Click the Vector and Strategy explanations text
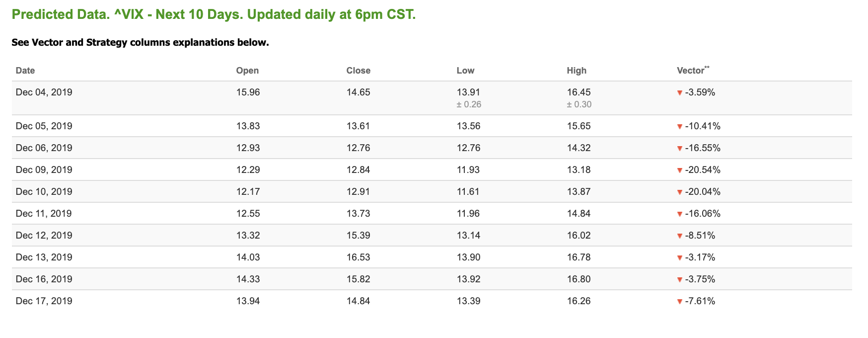This screenshot has width=868, height=338. point(140,43)
